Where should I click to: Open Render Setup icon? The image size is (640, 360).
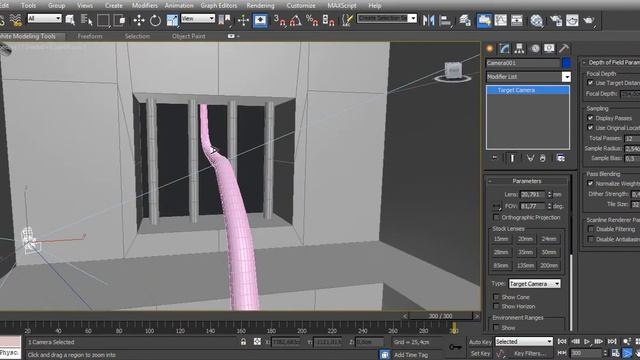[556, 20]
